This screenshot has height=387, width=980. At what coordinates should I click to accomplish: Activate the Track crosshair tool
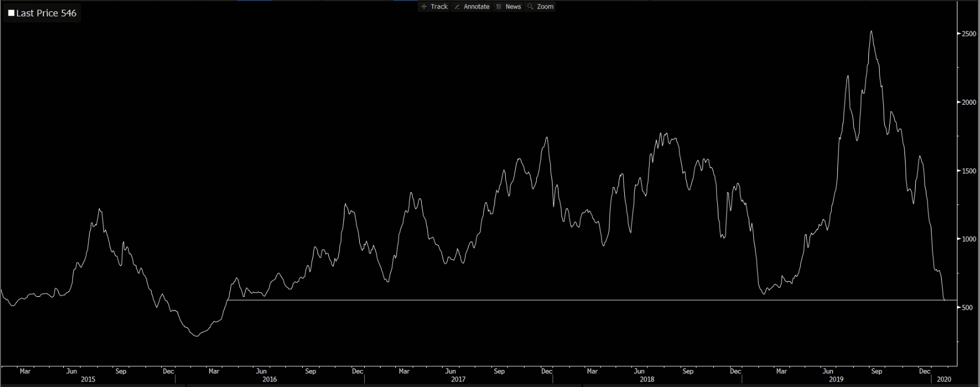click(434, 7)
